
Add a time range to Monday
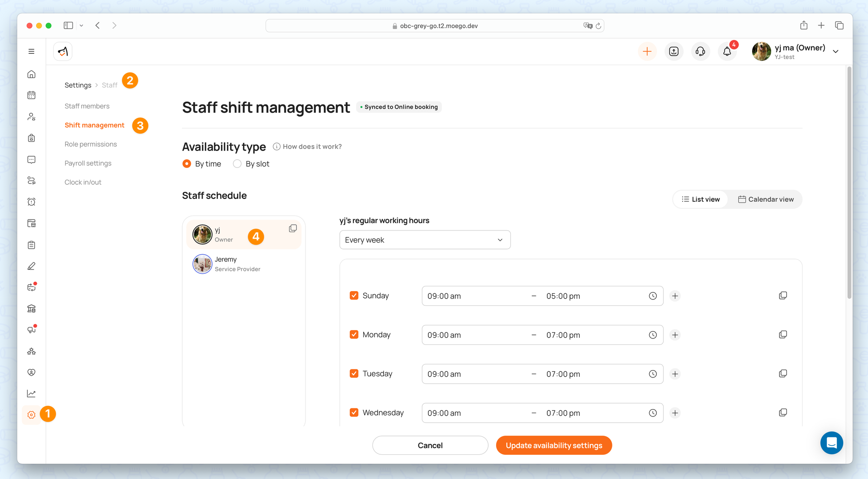click(x=675, y=335)
